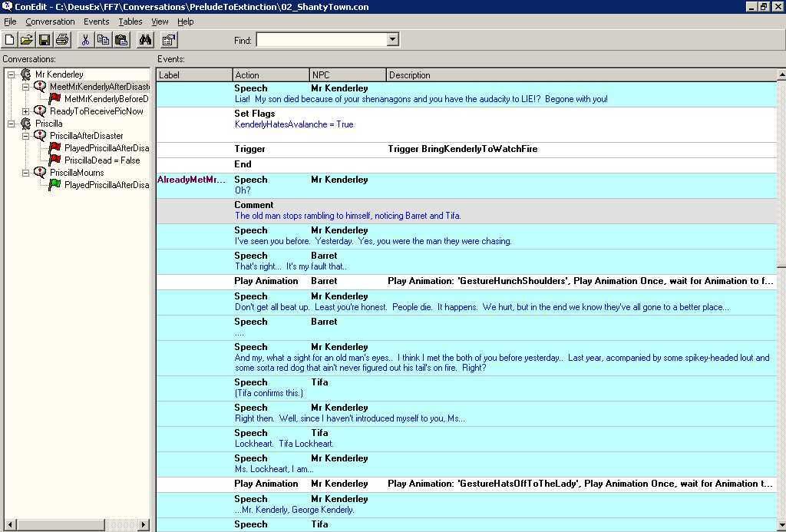The height and width of the screenshot is (532, 786).
Task: Select the GestureHunchShoulders Play Animation event
Action: click(x=466, y=281)
